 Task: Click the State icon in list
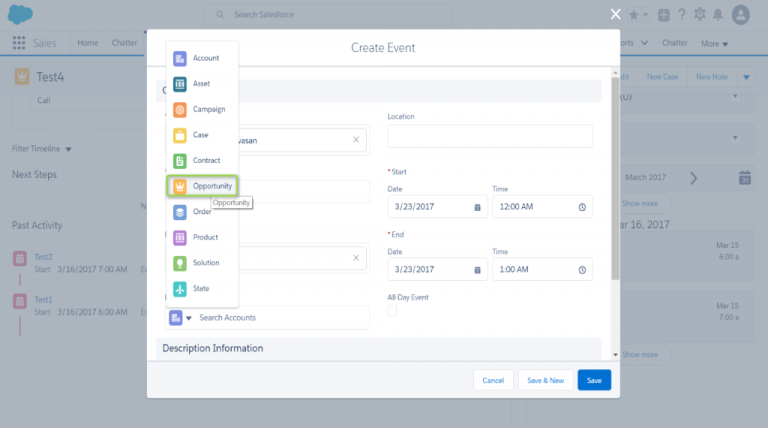[x=180, y=289]
